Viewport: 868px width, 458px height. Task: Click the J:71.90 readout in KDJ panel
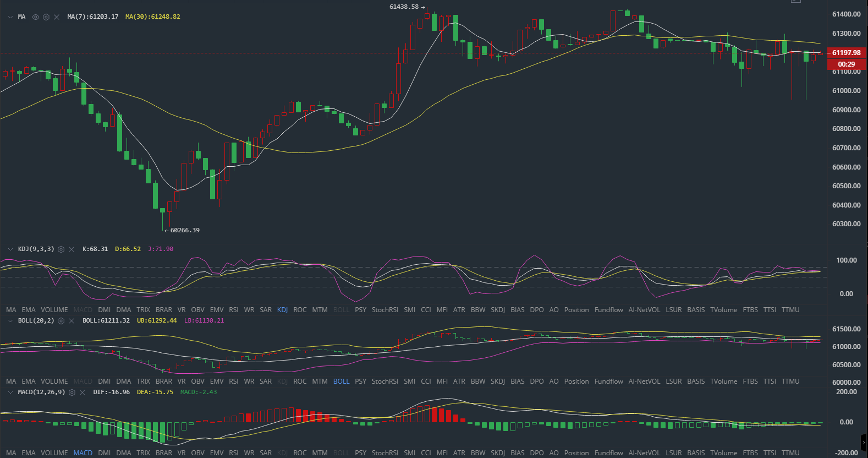coord(161,249)
